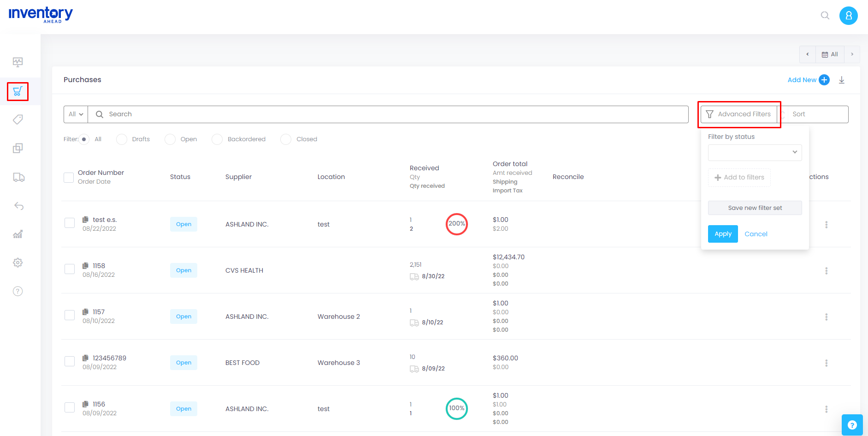
Task: Click the Open status badge for order 1156
Action: (183, 409)
